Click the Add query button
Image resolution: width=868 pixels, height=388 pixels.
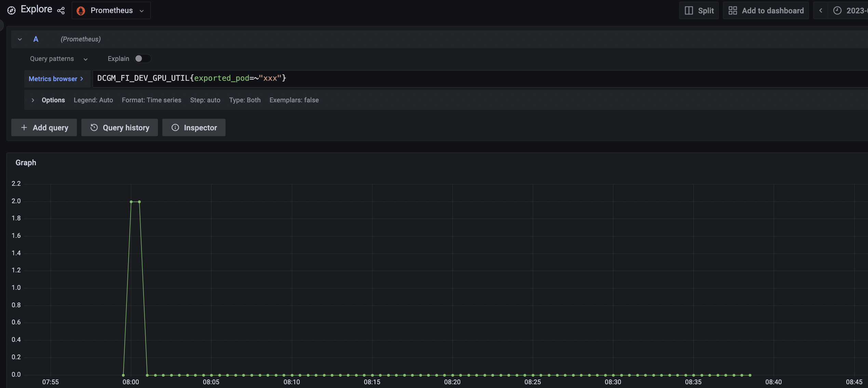point(44,127)
